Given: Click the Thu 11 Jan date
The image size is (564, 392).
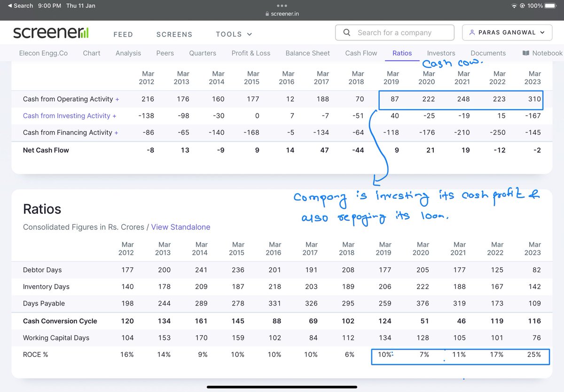Looking at the screenshot, I should click(81, 6).
